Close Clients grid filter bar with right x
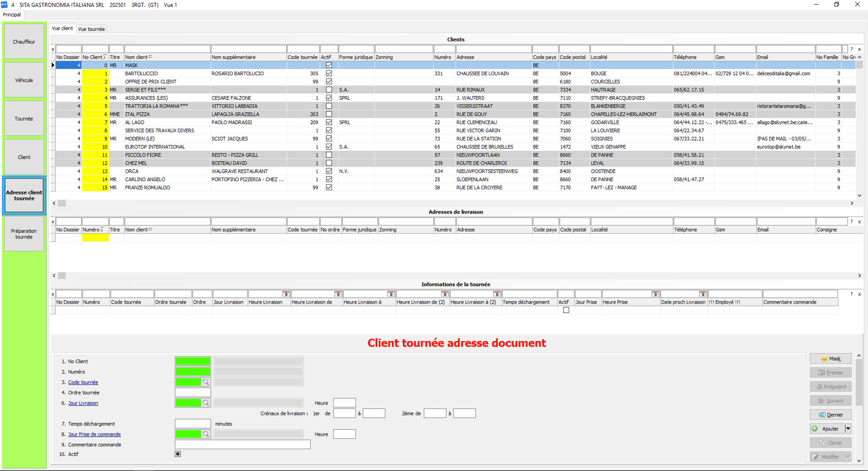 click(859, 49)
